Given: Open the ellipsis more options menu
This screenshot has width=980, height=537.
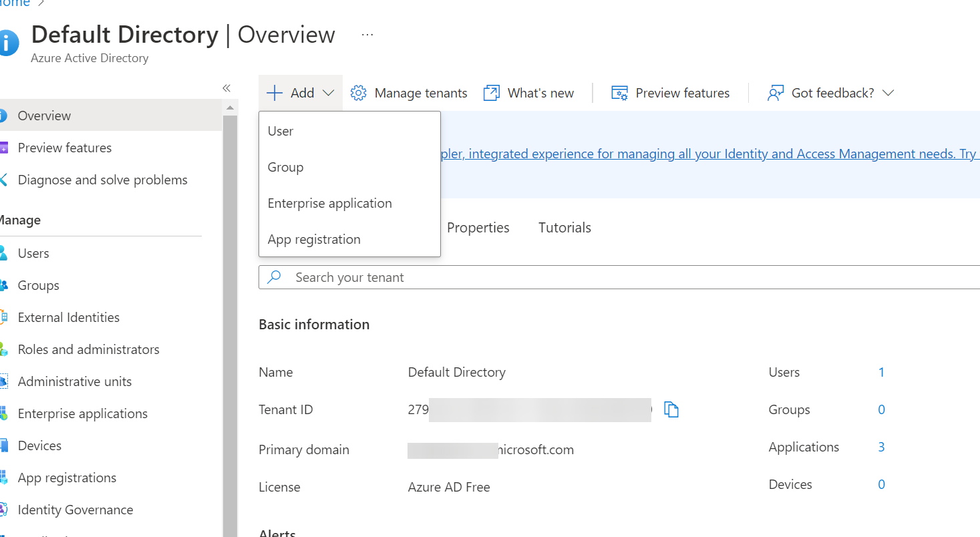Looking at the screenshot, I should [x=367, y=34].
